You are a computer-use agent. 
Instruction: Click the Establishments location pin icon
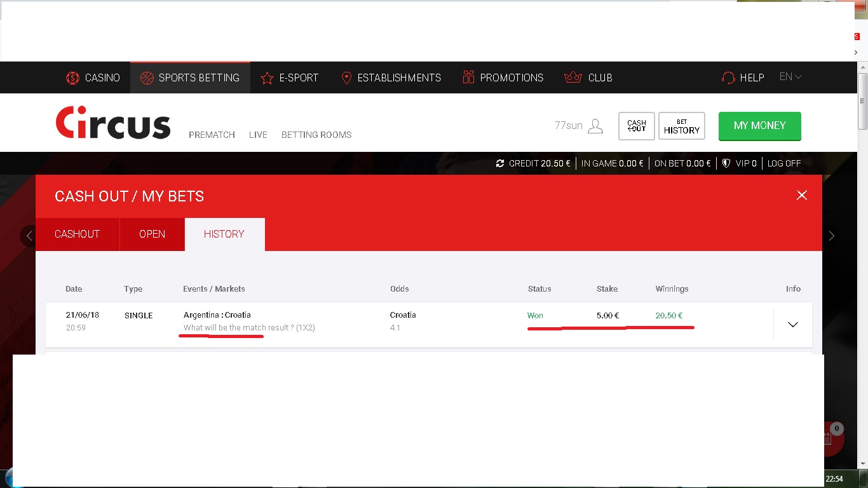(x=346, y=78)
